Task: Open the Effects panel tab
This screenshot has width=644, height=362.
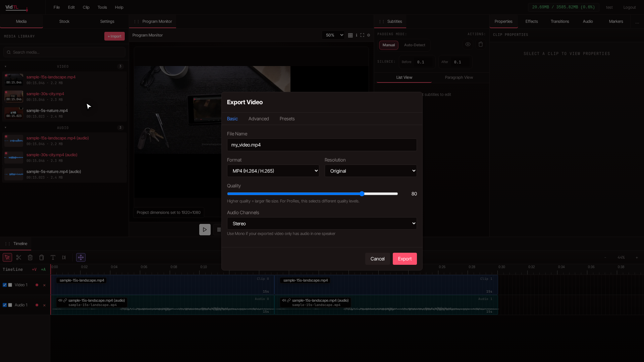Action: pos(532,21)
